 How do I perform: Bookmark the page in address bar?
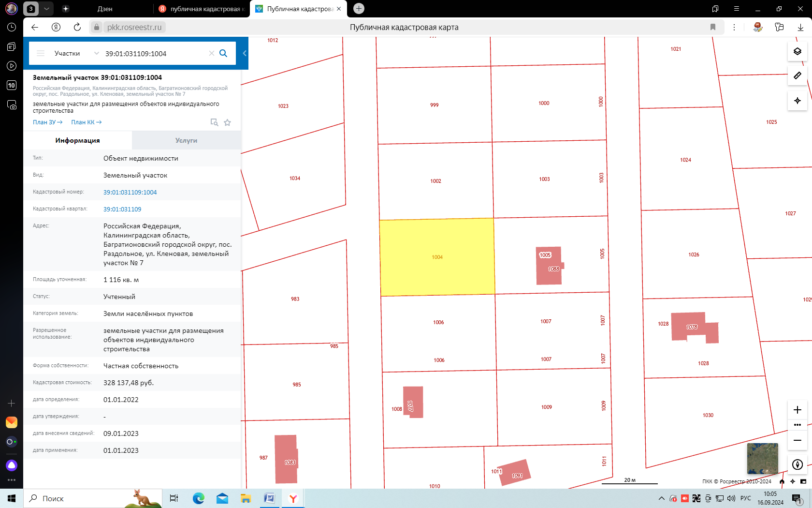point(712,27)
